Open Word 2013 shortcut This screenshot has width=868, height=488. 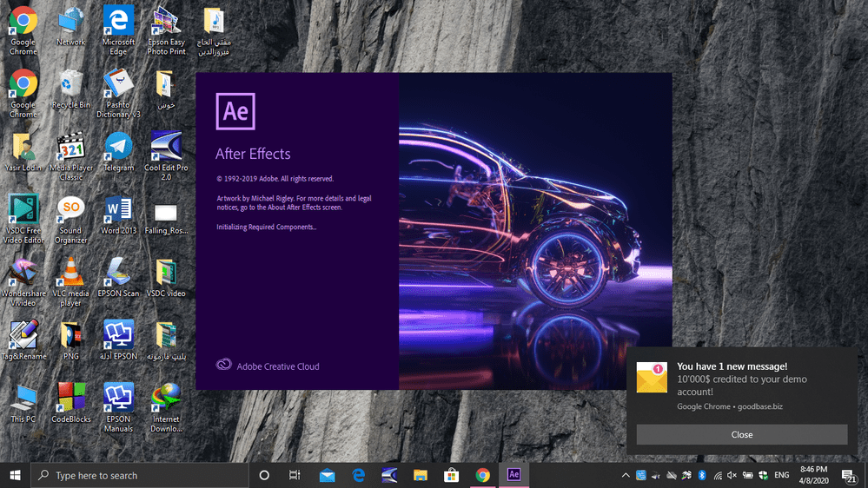pos(118,216)
